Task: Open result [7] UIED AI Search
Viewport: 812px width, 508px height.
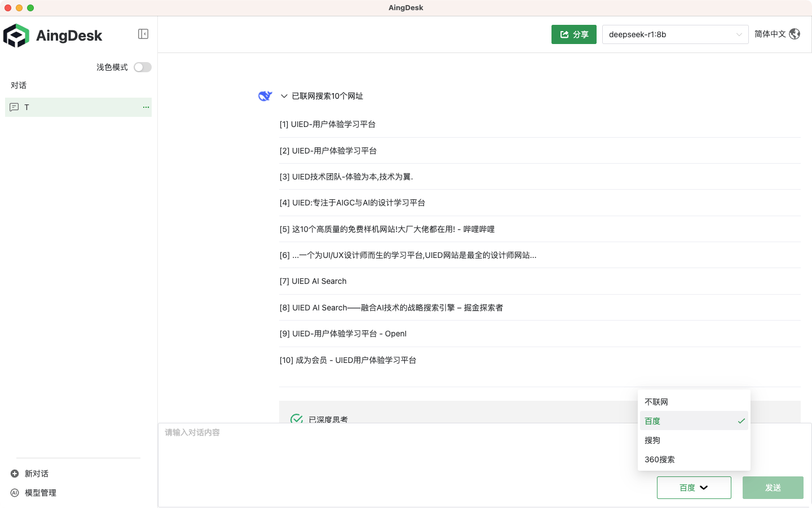Action: click(x=313, y=281)
